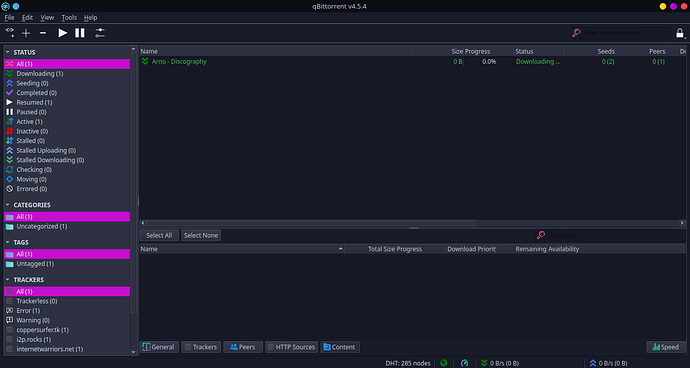The height and width of the screenshot is (368, 690).
Task: Select Uncategorized (1) category
Action: [67, 226]
